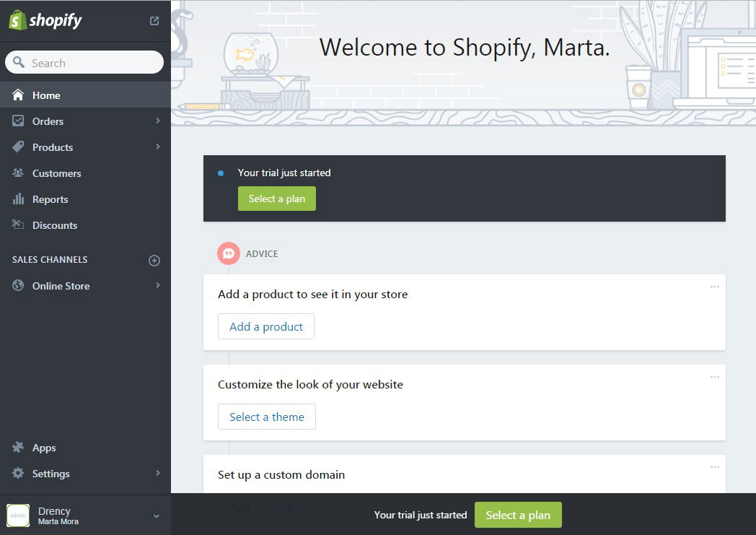Image resolution: width=756 pixels, height=535 pixels.
Task: Open Orders in the sidebar
Action: (x=85, y=121)
